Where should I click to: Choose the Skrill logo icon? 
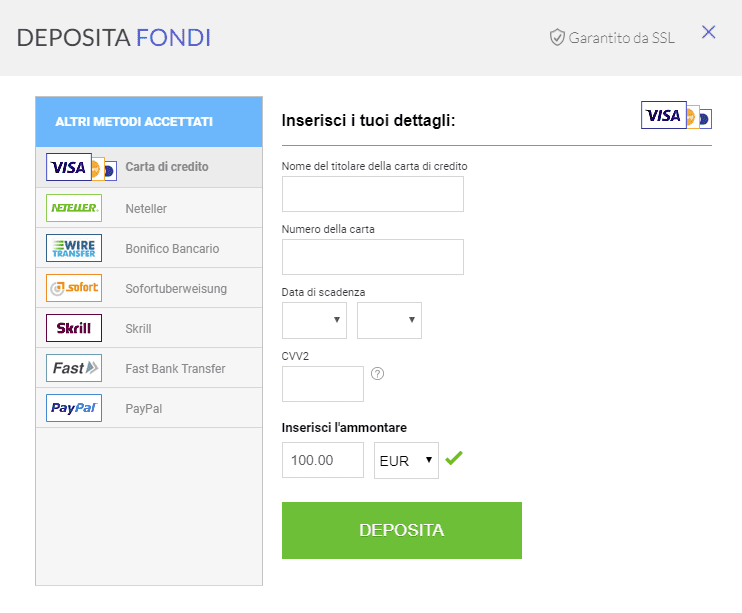[74, 328]
